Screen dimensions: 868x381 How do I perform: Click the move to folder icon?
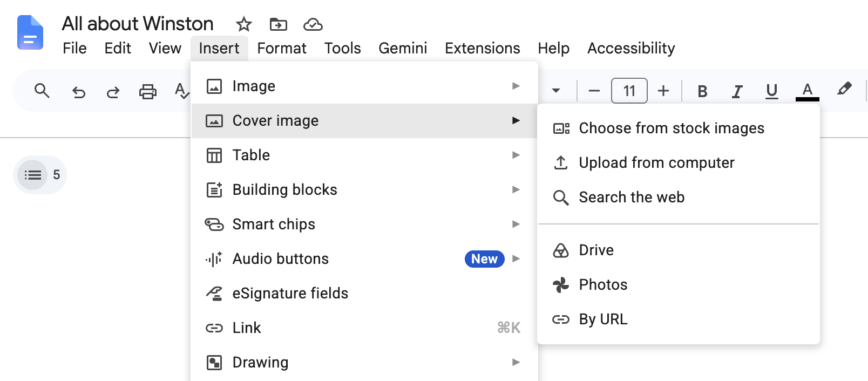(x=279, y=24)
